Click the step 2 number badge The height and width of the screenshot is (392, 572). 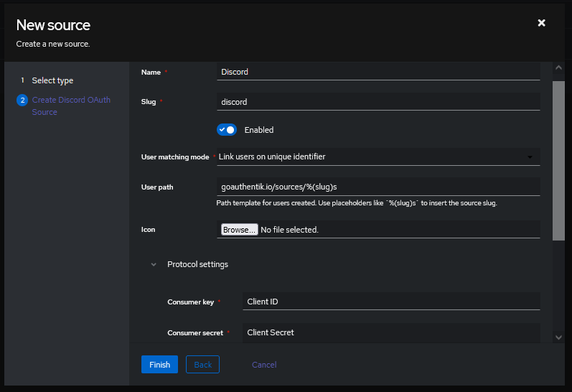pos(22,101)
